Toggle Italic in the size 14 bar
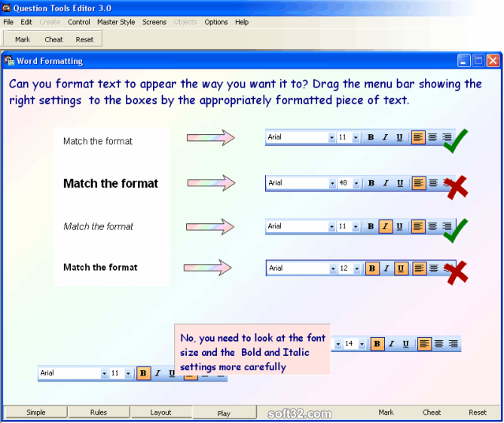 pos(392,344)
